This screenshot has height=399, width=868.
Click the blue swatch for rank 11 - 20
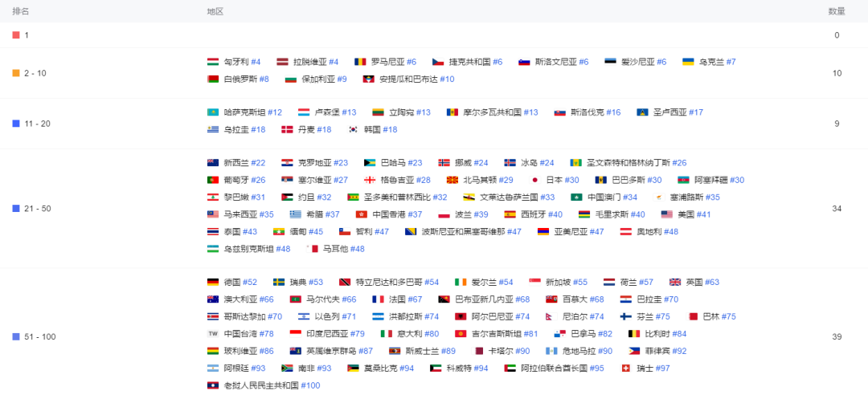(x=15, y=124)
